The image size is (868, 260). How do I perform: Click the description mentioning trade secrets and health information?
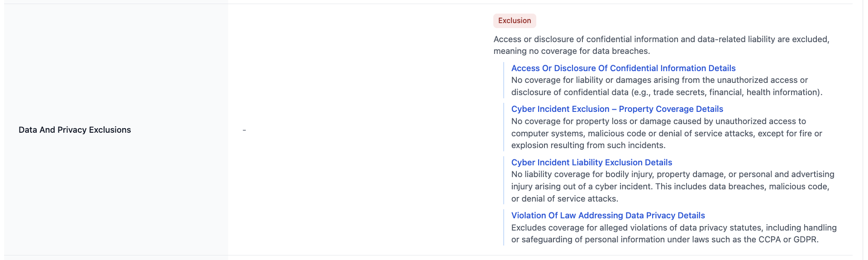666,86
